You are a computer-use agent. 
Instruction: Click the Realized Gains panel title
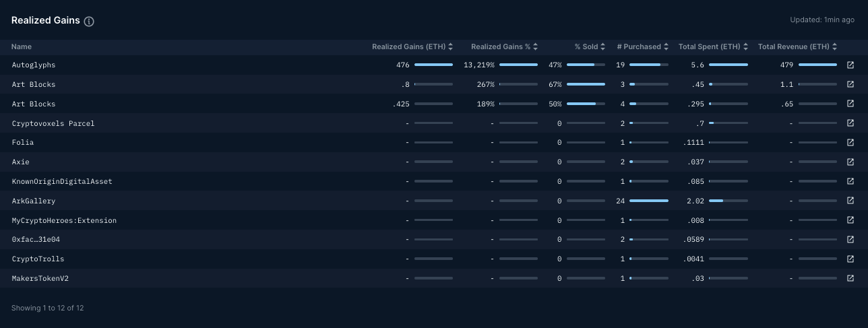tap(46, 20)
